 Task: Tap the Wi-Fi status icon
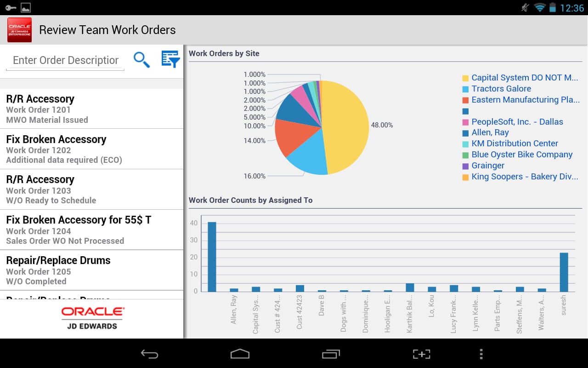[540, 7]
